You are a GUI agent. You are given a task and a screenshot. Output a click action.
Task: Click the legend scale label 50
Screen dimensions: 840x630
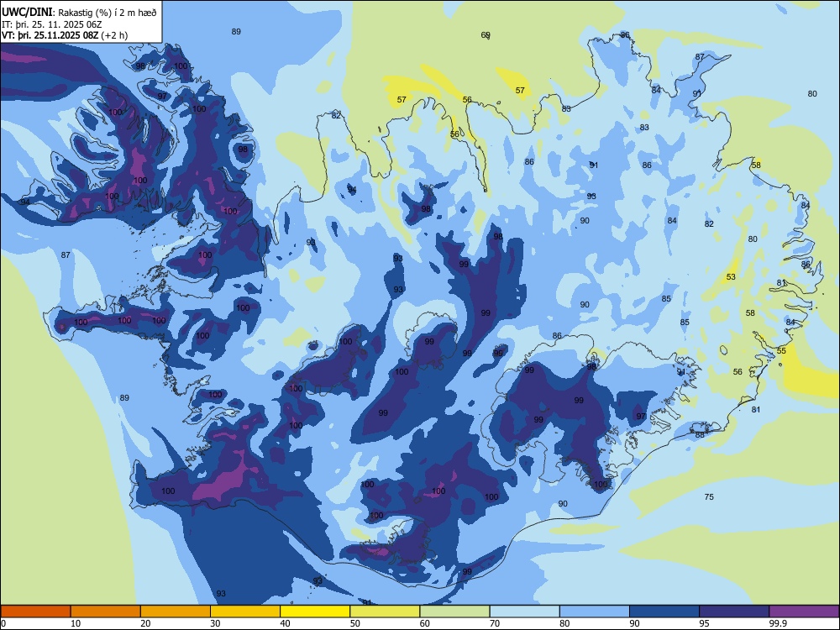point(354,623)
